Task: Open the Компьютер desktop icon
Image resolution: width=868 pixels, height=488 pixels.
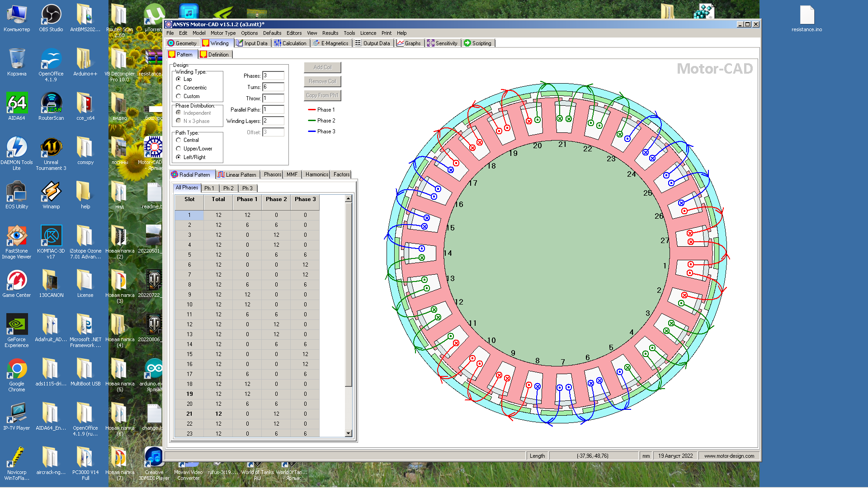Action: 17,18
